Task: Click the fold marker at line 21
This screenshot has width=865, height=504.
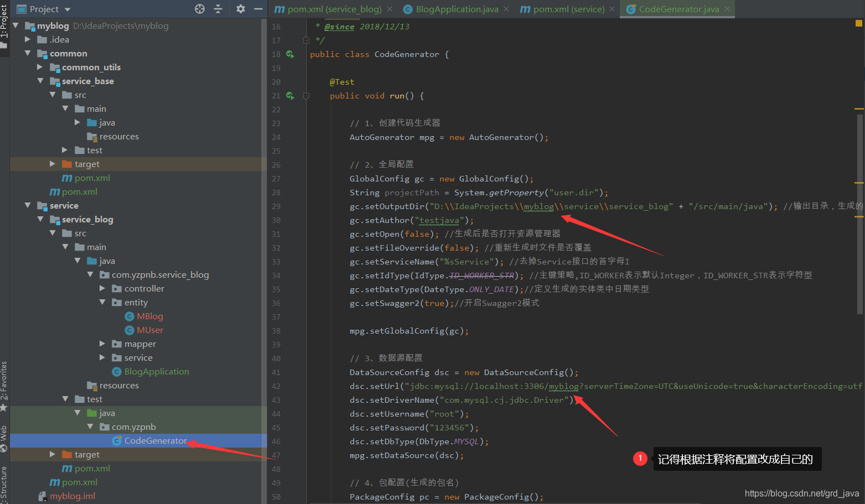Action: pos(306,96)
